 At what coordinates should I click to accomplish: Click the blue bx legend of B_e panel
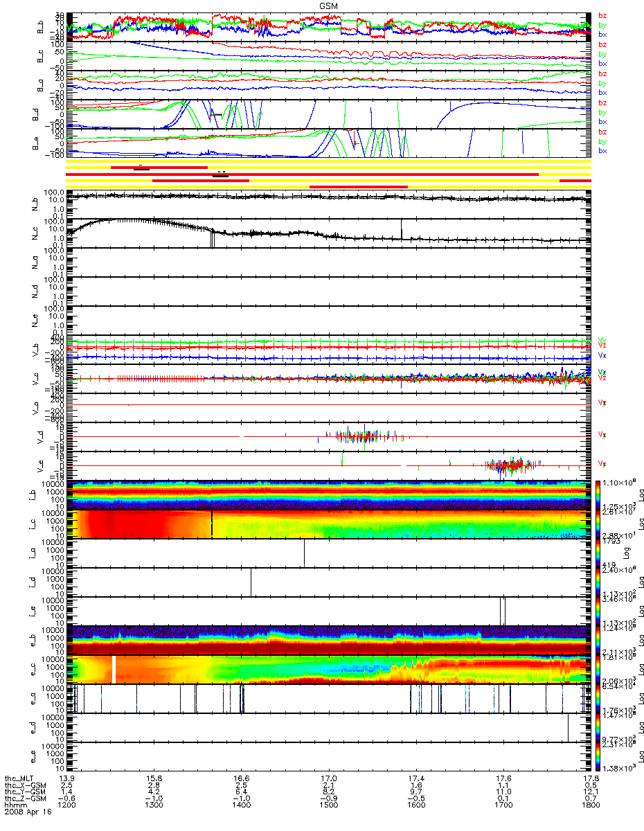(602, 151)
